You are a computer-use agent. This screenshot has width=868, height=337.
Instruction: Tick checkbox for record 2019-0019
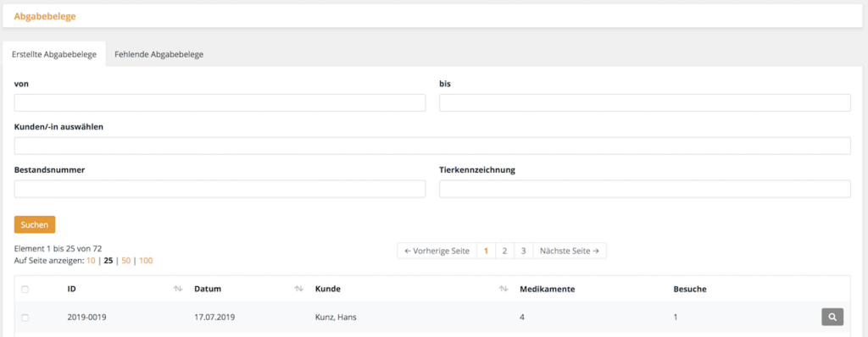tap(25, 318)
